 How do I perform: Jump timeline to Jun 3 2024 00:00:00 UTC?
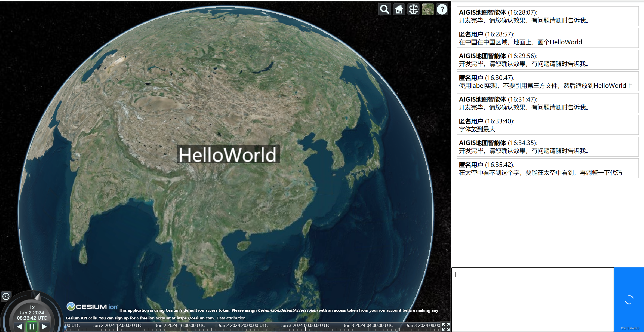306,325
